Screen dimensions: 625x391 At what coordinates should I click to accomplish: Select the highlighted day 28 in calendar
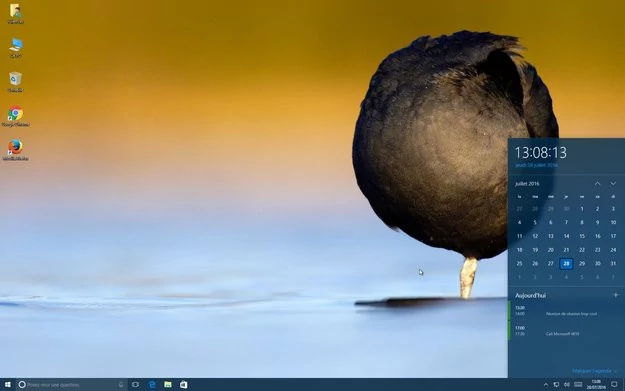pos(566,263)
